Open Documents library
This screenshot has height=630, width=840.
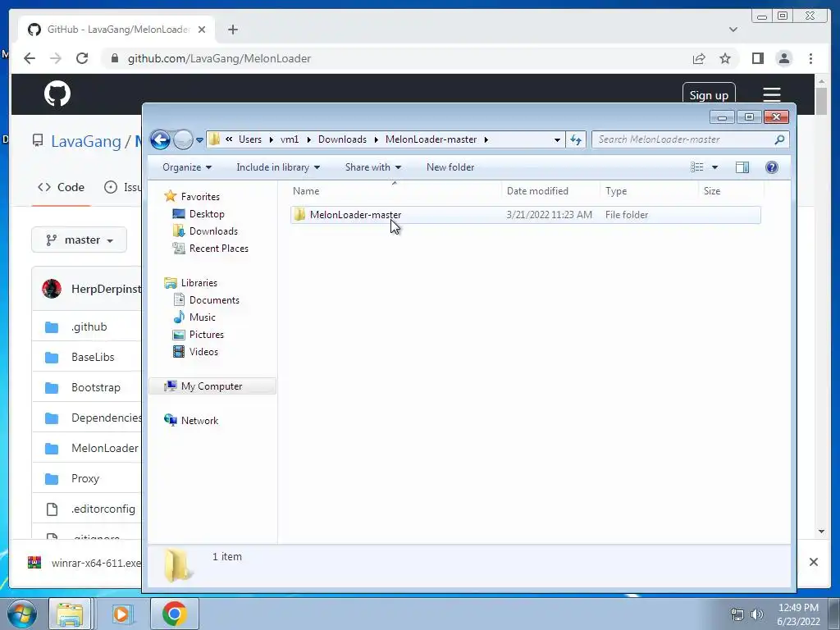point(214,300)
